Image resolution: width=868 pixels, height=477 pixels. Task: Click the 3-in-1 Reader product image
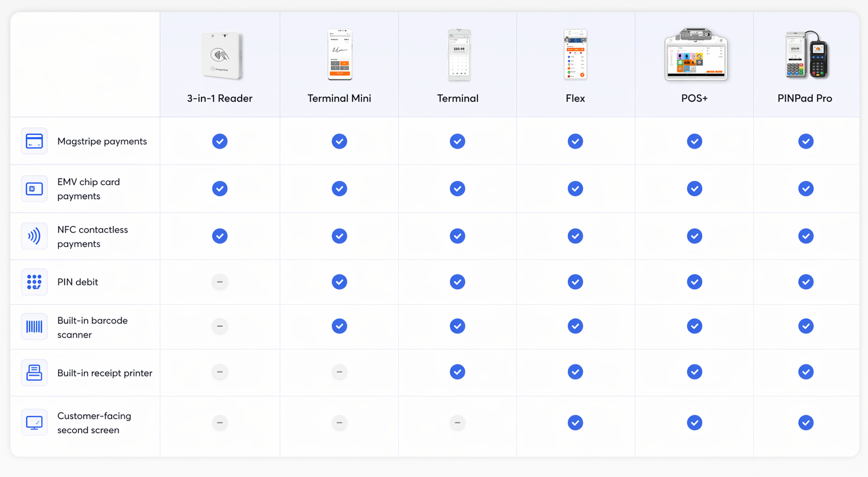(221, 55)
